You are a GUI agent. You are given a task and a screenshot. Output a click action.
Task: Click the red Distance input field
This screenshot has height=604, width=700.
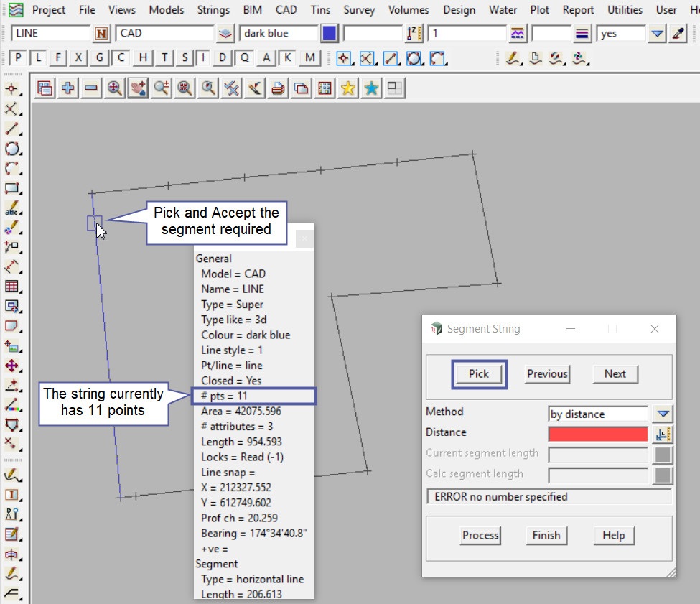click(597, 434)
